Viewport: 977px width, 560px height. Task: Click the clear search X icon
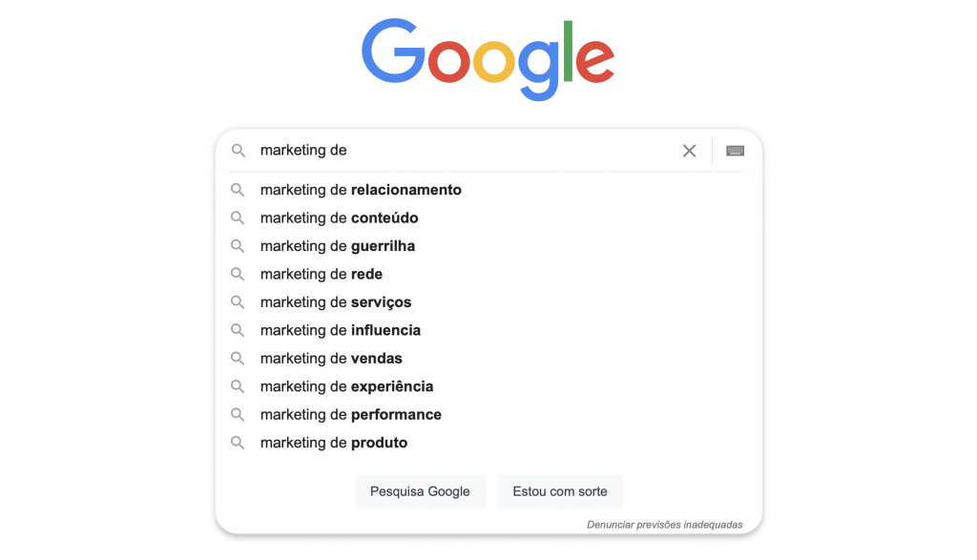[689, 151]
